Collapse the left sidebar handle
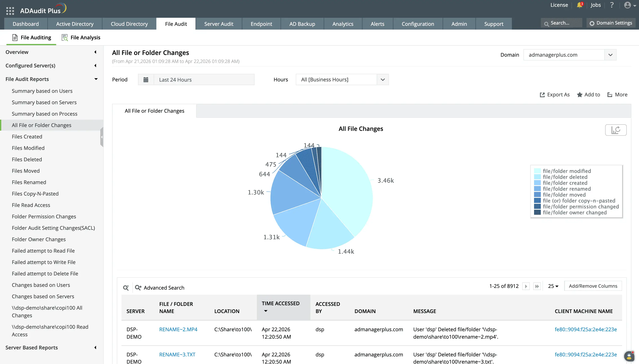The width and height of the screenshot is (639, 364). [102, 137]
